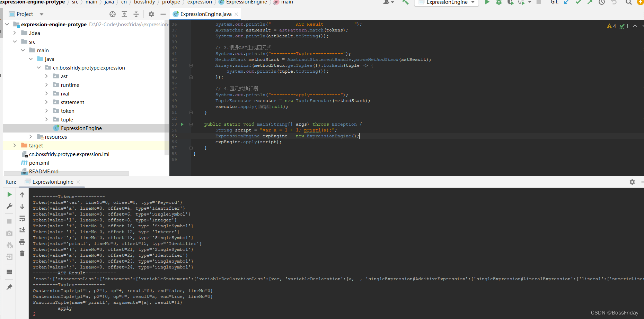Run ExpressionEngine from the top toolbar
Viewport: 644px width, 319px height.
click(x=487, y=2)
